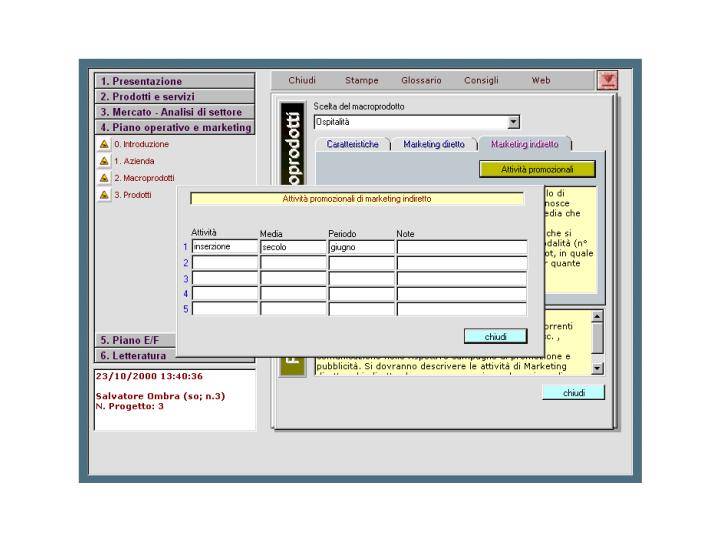Click the description text scrollbar thumb
This screenshot has width=720, height=540.
pos(597,338)
